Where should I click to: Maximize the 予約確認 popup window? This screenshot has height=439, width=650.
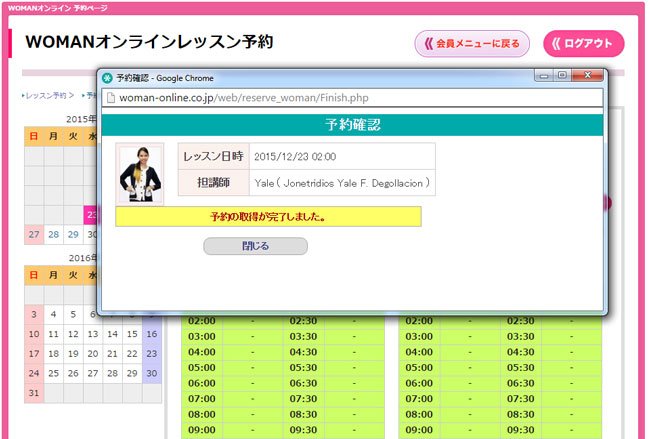[x=562, y=75]
